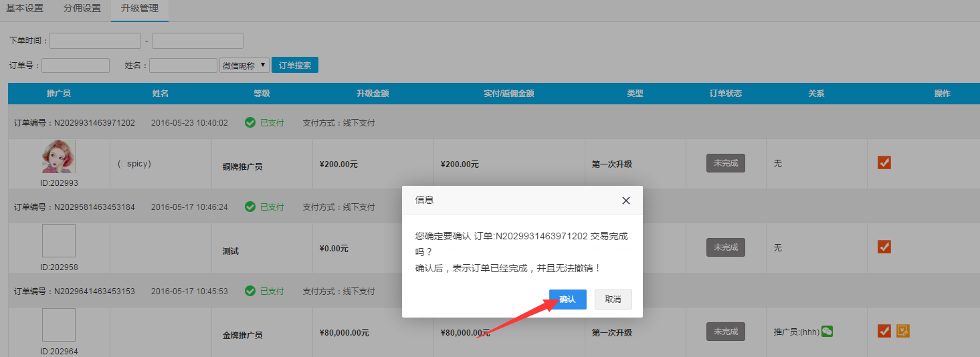Screen dimensions: 980x357
Task: Click the 操作 column header
Action: tap(942, 94)
